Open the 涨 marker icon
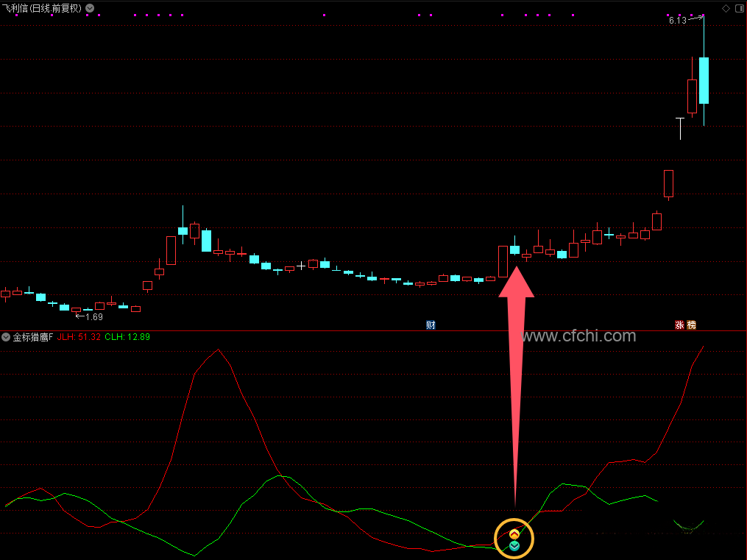This screenshot has width=747, height=560. 680,325
